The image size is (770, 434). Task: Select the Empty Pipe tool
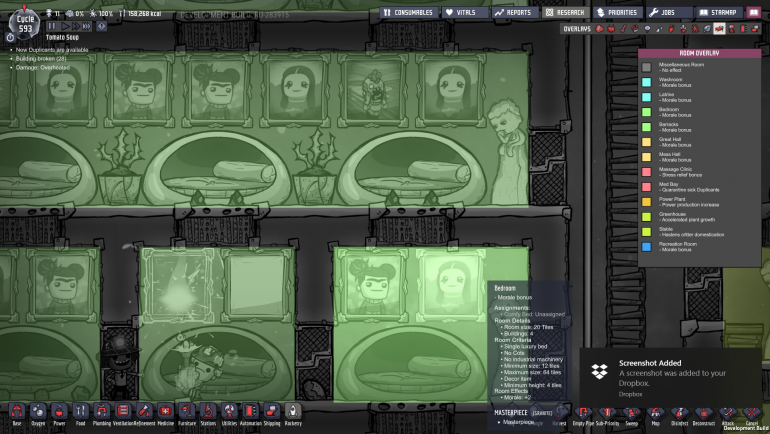click(x=583, y=415)
